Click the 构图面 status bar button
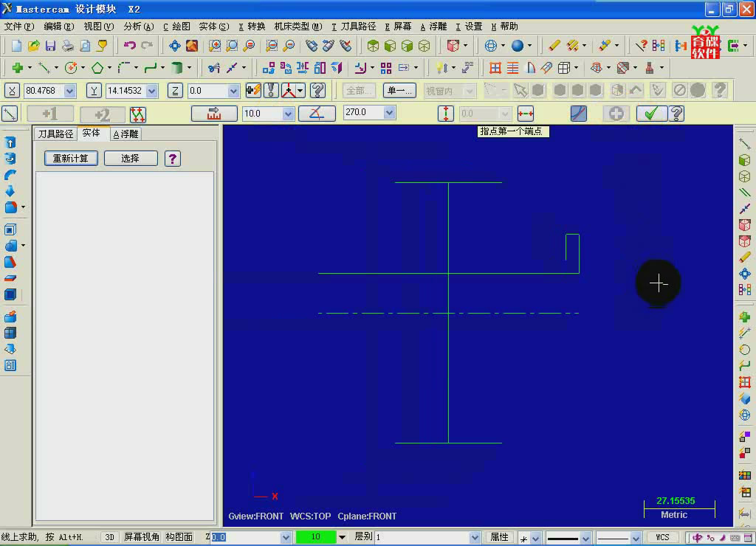 (x=179, y=537)
